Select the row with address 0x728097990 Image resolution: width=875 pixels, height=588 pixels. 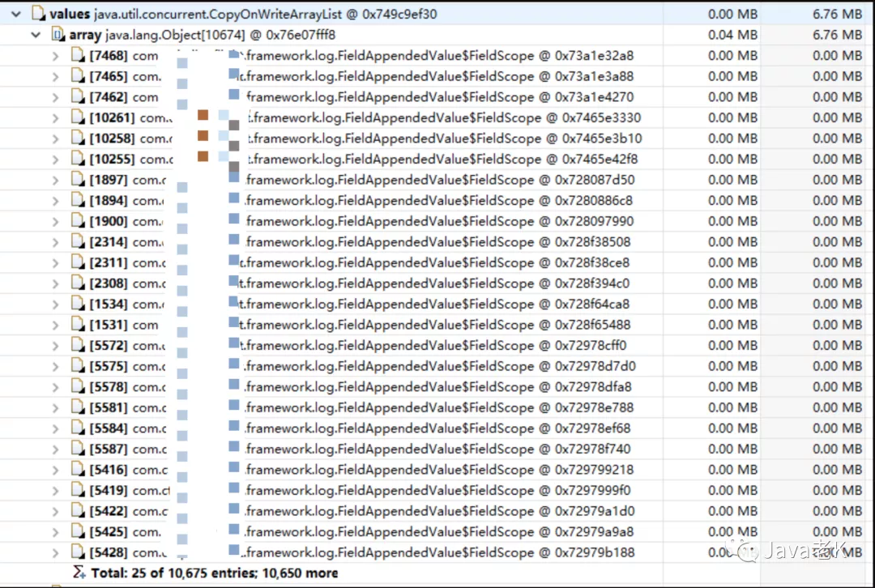437,221
